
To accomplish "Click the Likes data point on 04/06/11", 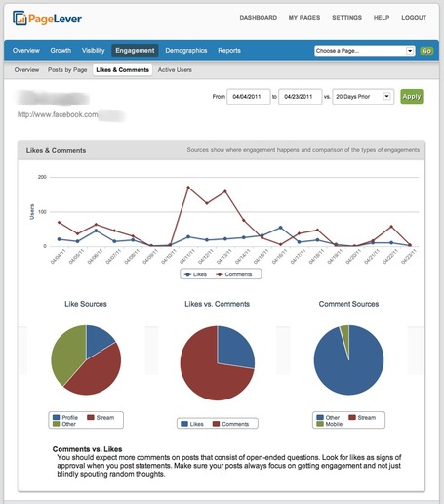I will [96, 231].
